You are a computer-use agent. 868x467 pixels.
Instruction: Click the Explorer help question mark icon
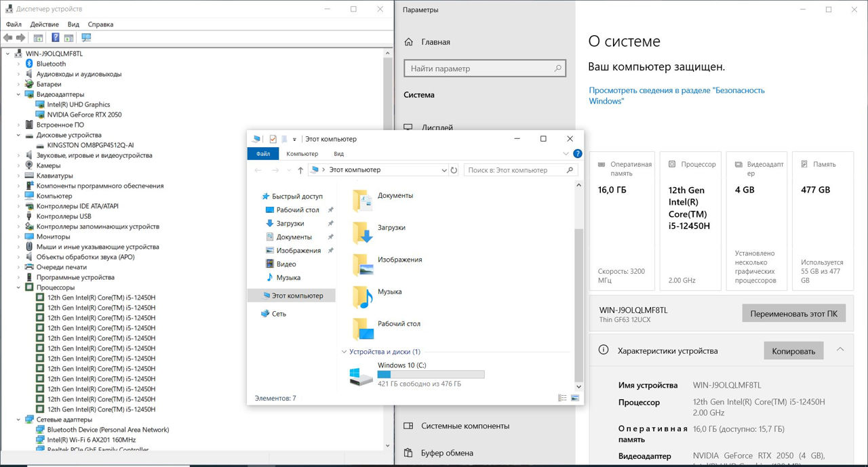coord(578,154)
